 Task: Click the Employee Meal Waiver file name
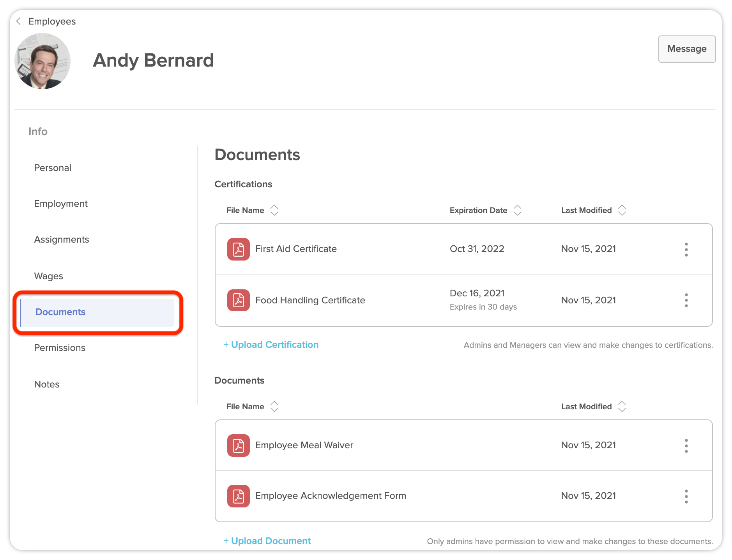pyautogui.click(x=304, y=445)
